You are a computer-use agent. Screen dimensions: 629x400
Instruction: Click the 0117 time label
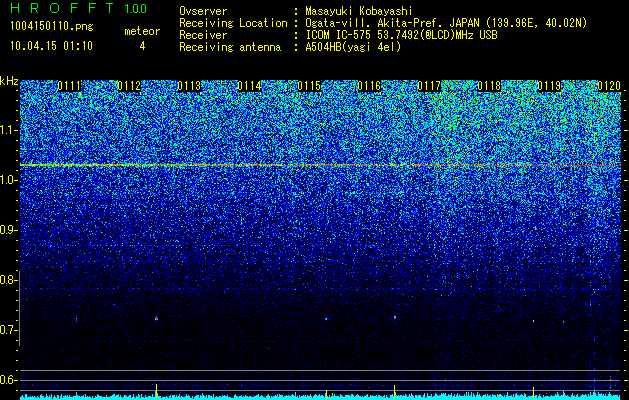[x=429, y=86]
